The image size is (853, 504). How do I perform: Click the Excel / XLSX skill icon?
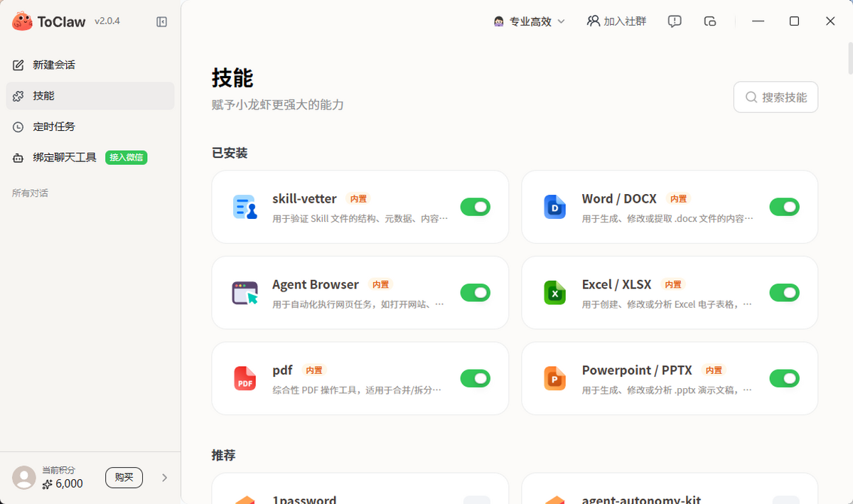click(554, 293)
